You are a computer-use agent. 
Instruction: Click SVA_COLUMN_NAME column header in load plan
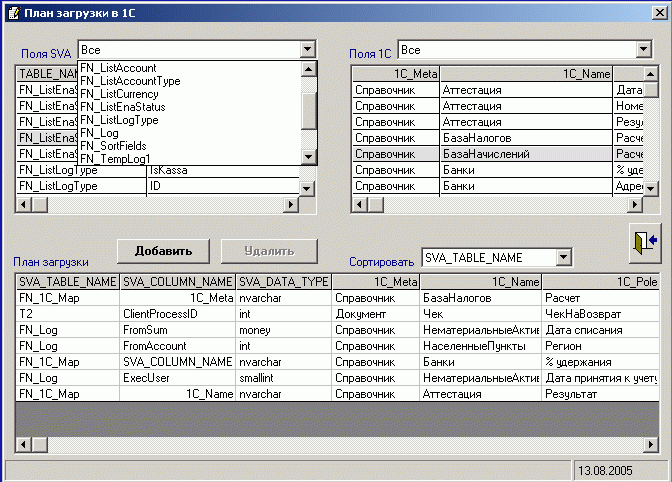pyautogui.click(x=177, y=281)
